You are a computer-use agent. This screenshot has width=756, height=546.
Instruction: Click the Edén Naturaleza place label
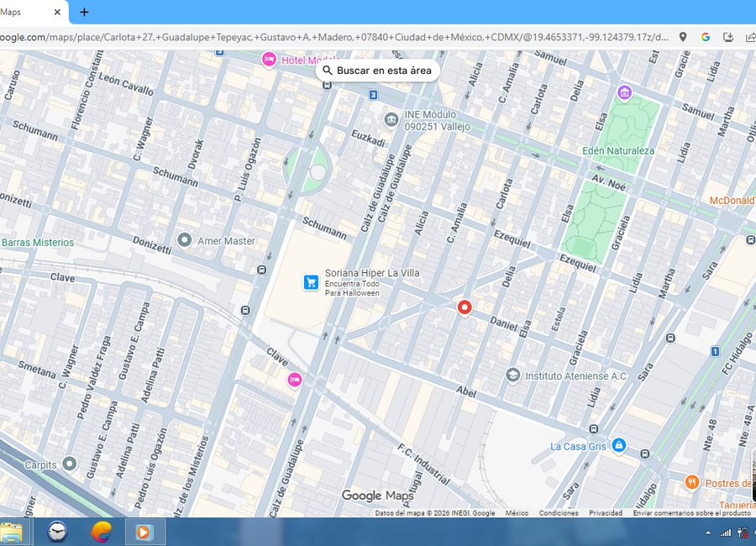(x=618, y=151)
